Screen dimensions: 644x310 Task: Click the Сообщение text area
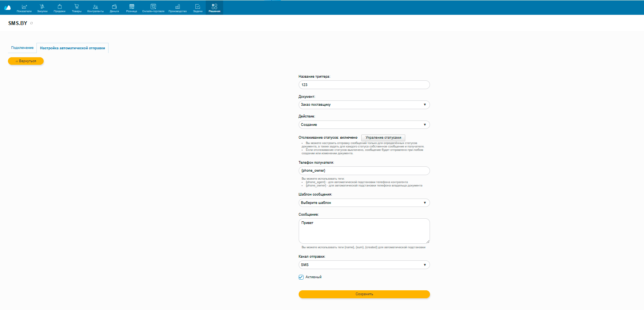click(x=364, y=231)
